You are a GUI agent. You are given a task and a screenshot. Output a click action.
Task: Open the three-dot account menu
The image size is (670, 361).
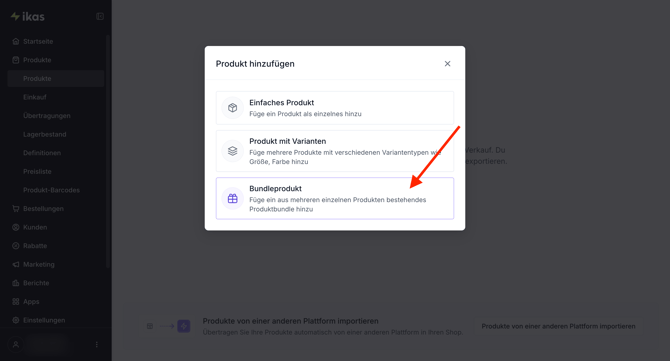point(97,344)
